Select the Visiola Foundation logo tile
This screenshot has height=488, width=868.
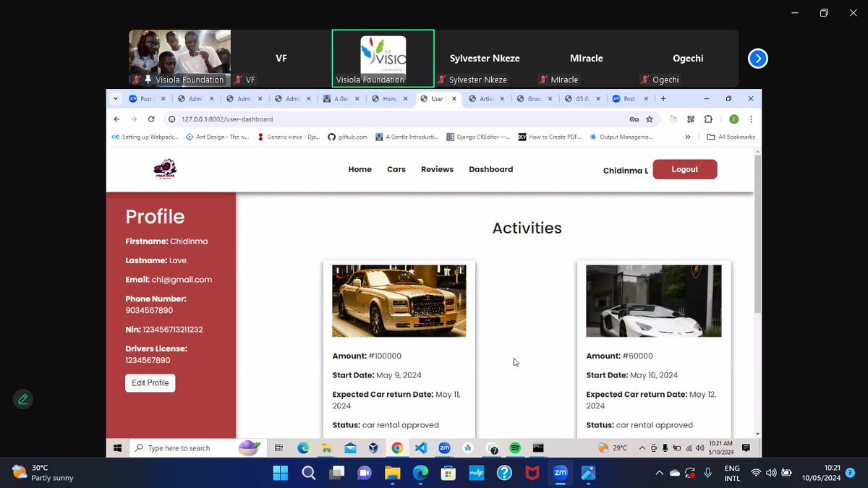point(383,59)
